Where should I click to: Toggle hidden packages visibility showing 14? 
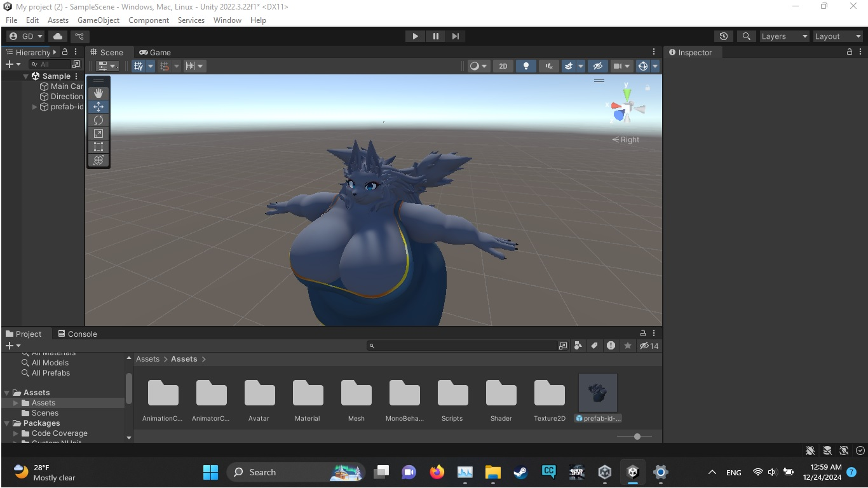click(x=649, y=346)
